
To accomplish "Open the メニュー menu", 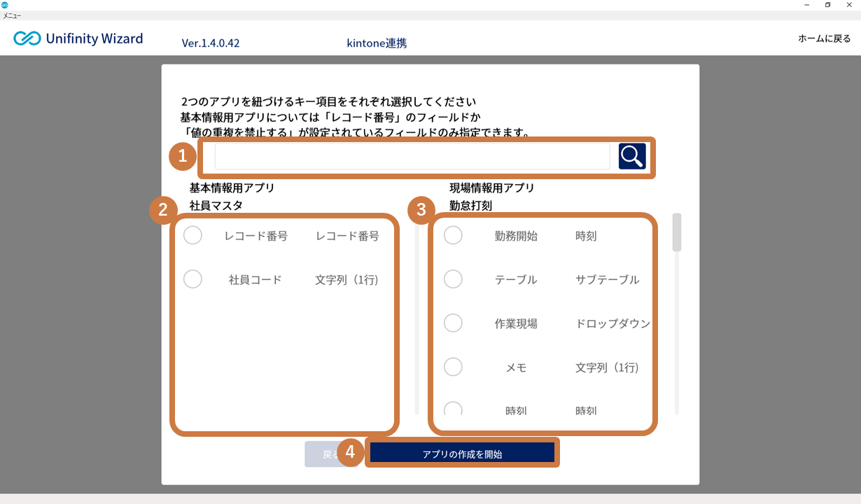I will [x=12, y=15].
